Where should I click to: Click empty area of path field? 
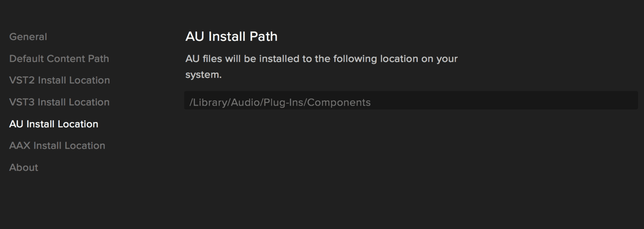(x=503, y=100)
